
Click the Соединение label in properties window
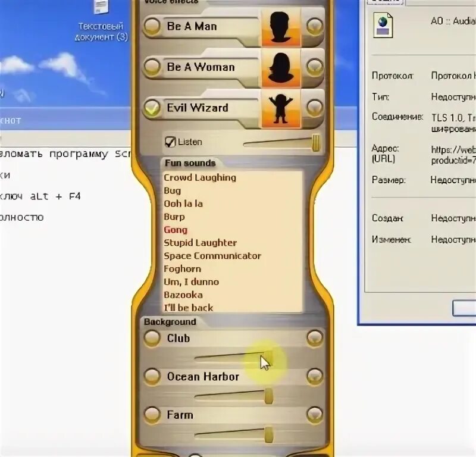click(397, 117)
